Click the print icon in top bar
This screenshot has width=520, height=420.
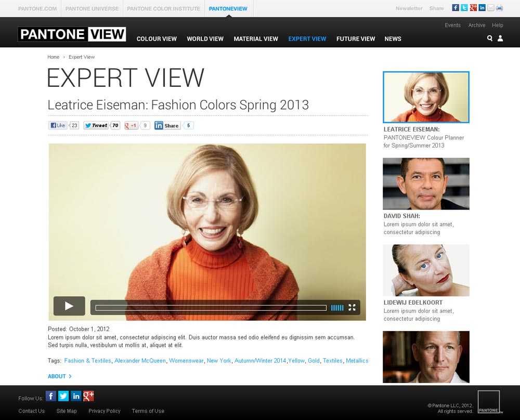point(499,8)
